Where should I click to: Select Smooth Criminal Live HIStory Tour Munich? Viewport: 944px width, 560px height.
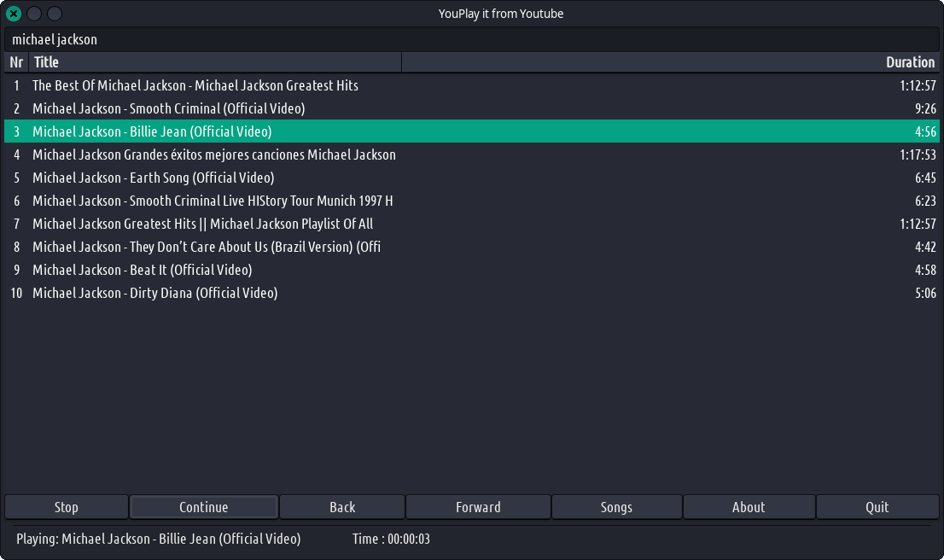coord(213,201)
